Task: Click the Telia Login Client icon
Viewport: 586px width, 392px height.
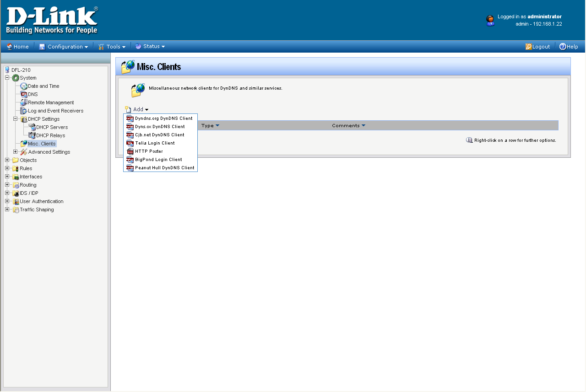Action: (x=130, y=143)
